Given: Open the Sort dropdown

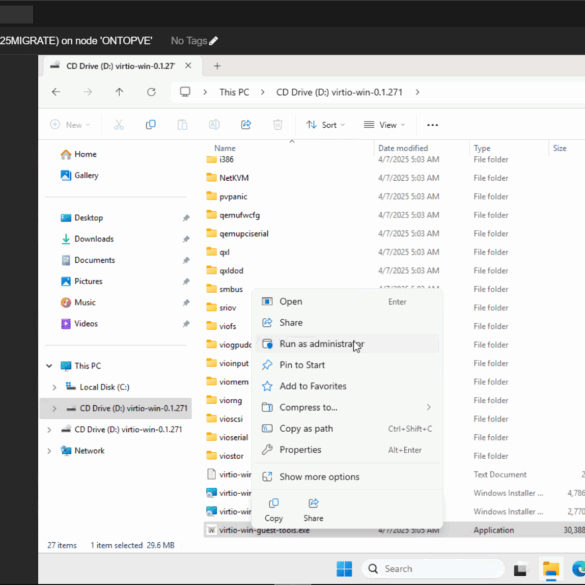Looking at the screenshot, I should [x=325, y=125].
